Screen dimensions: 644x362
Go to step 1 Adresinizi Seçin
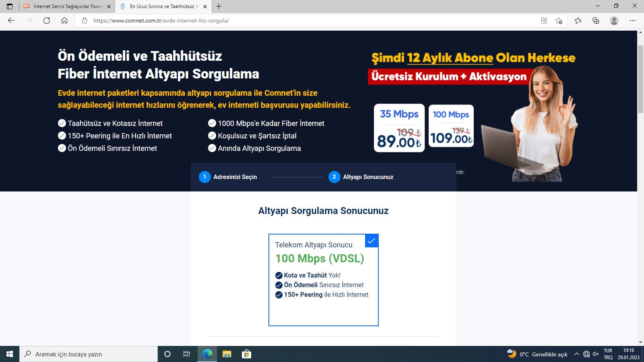coord(228,177)
